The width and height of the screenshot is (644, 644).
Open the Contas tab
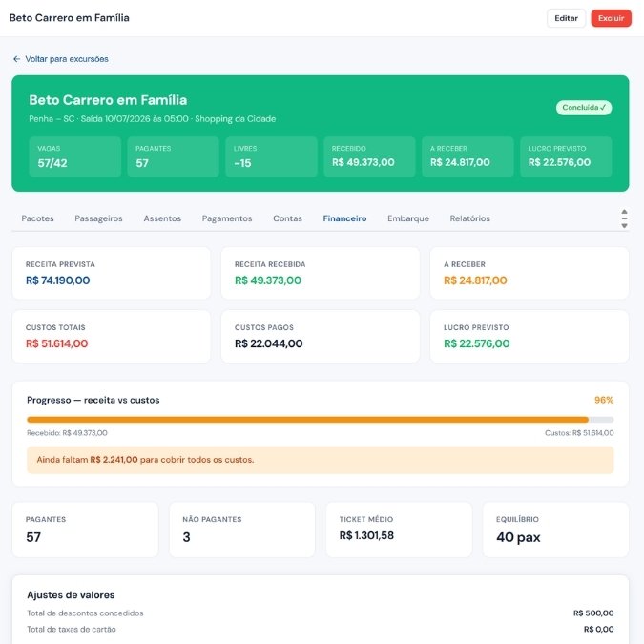point(287,218)
